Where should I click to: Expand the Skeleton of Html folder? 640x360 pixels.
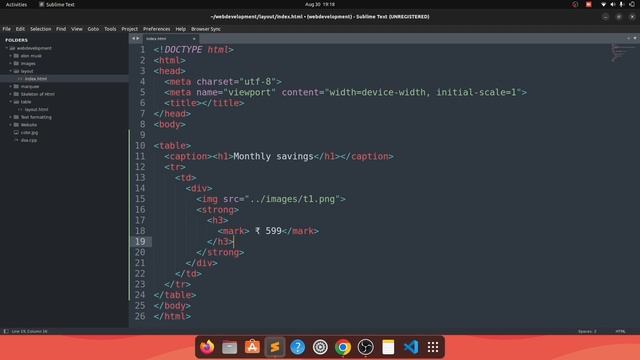[x=11, y=94]
